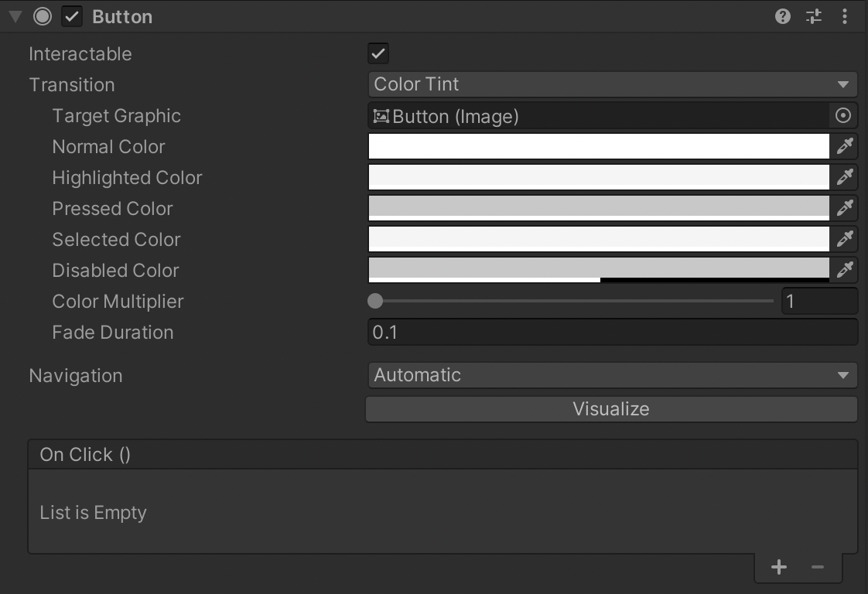
Task: Click the Fade Duration 0.1 field
Action: click(x=613, y=332)
